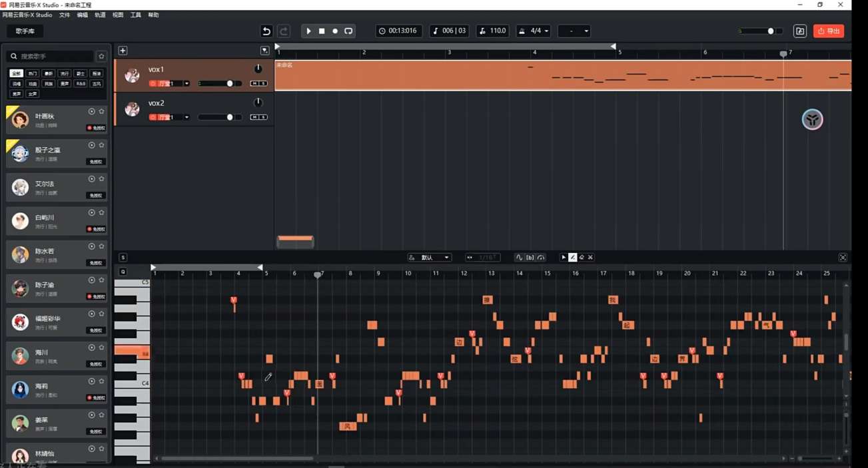Add a new track with plus icon
The width and height of the screenshot is (868, 468).
[123, 51]
